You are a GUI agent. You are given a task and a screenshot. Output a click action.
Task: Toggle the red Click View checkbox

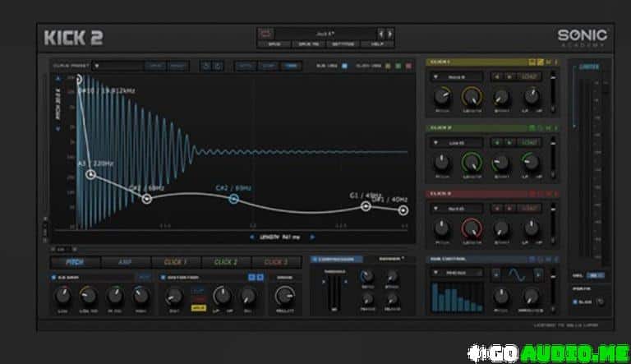click(408, 66)
